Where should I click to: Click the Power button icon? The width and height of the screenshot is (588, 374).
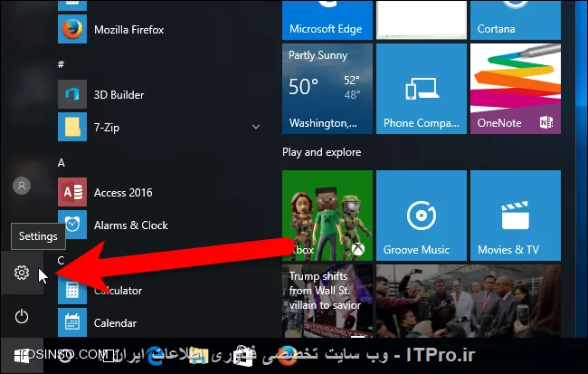click(x=22, y=316)
